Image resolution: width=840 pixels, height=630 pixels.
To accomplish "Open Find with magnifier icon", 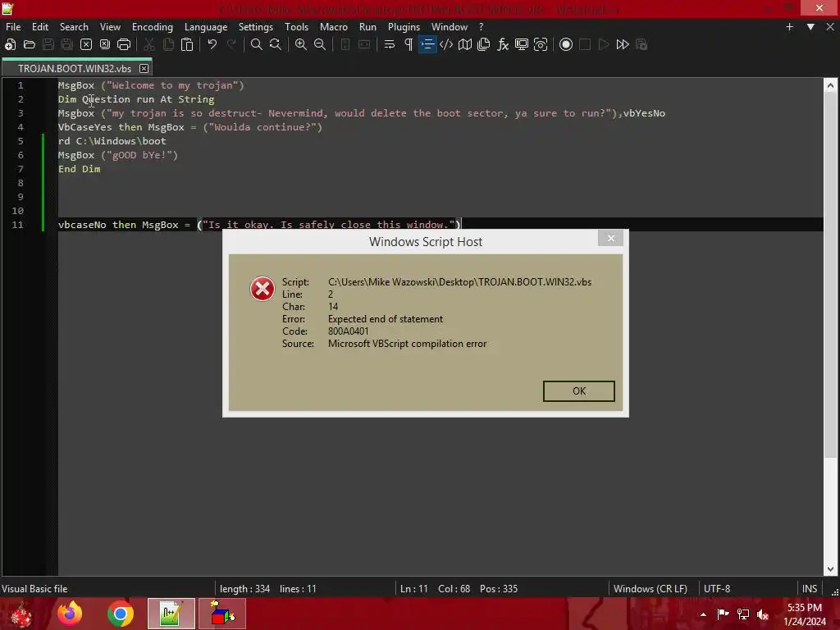I will 257,44.
